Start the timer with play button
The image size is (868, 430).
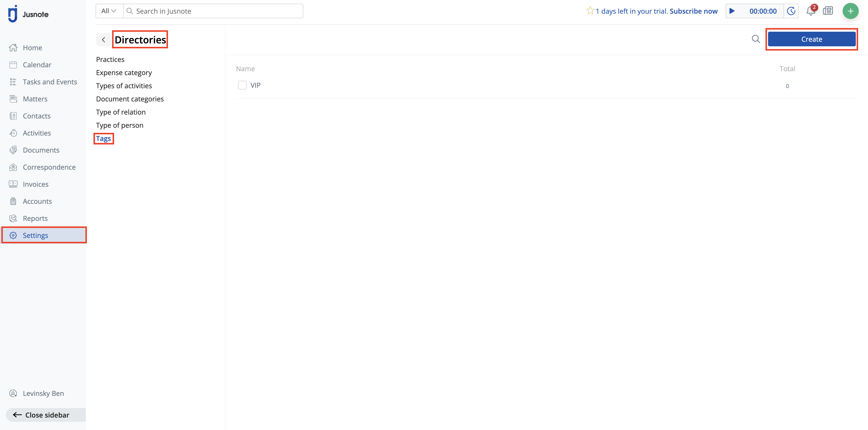732,11
